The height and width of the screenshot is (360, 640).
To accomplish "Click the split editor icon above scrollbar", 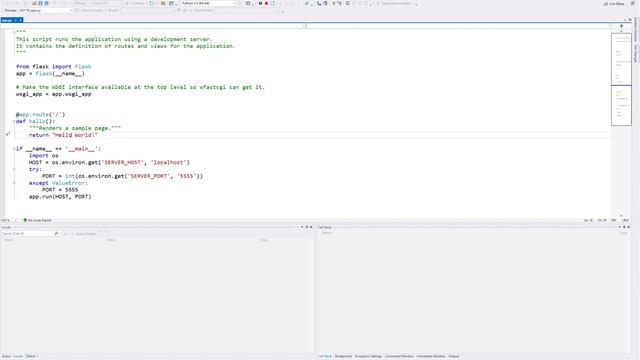I will pos(621,26).
